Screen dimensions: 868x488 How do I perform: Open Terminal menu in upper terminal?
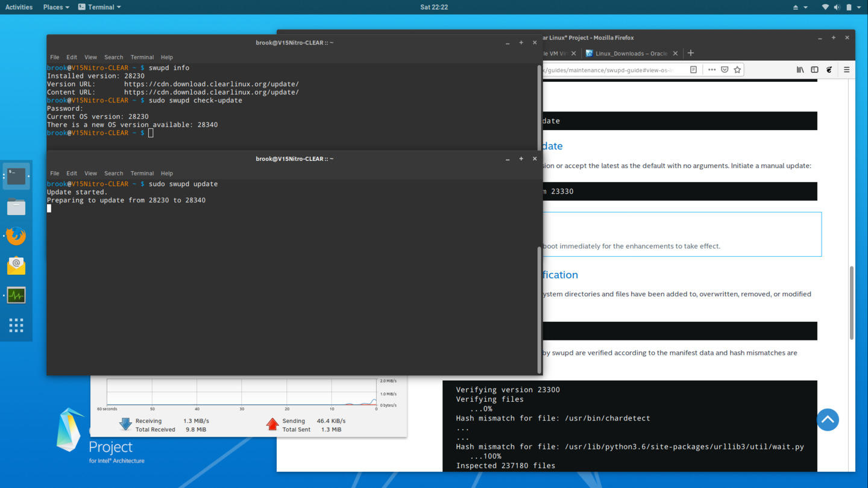tap(142, 57)
